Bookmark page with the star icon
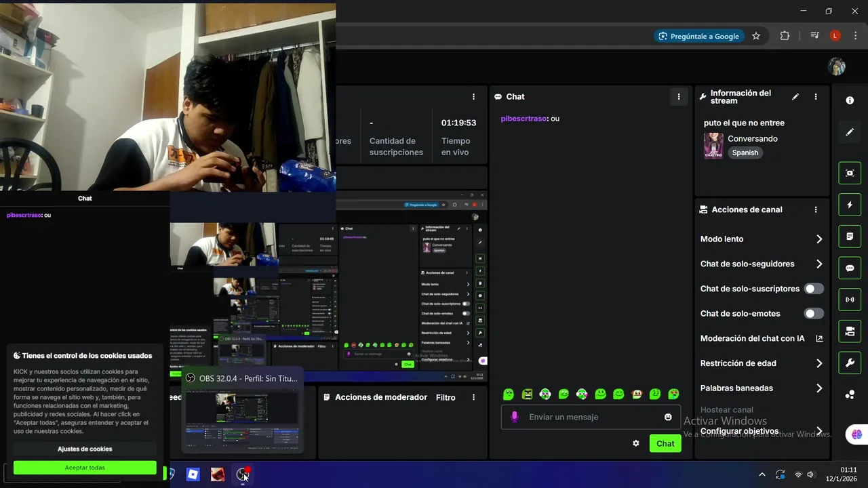 click(x=756, y=36)
